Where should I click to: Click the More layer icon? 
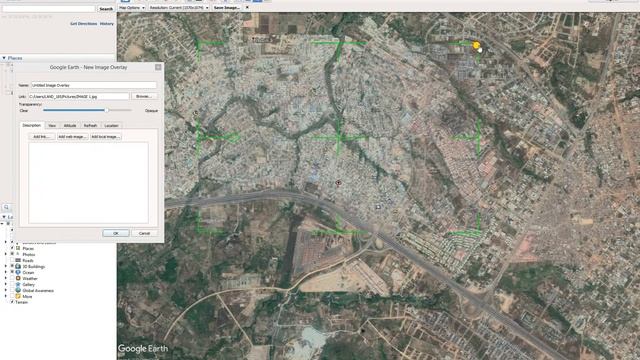[x=18, y=296]
